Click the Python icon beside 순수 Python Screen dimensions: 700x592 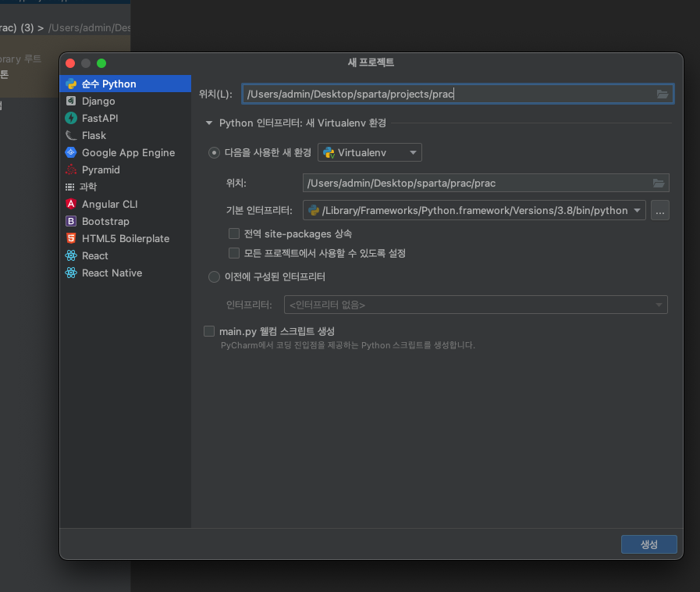pyautogui.click(x=71, y=84)
